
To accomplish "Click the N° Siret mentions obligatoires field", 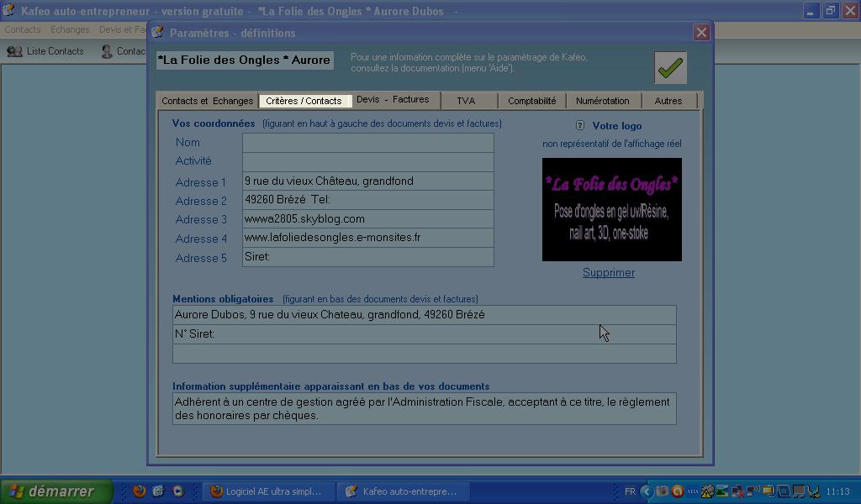I will click(x=424, y=334).
